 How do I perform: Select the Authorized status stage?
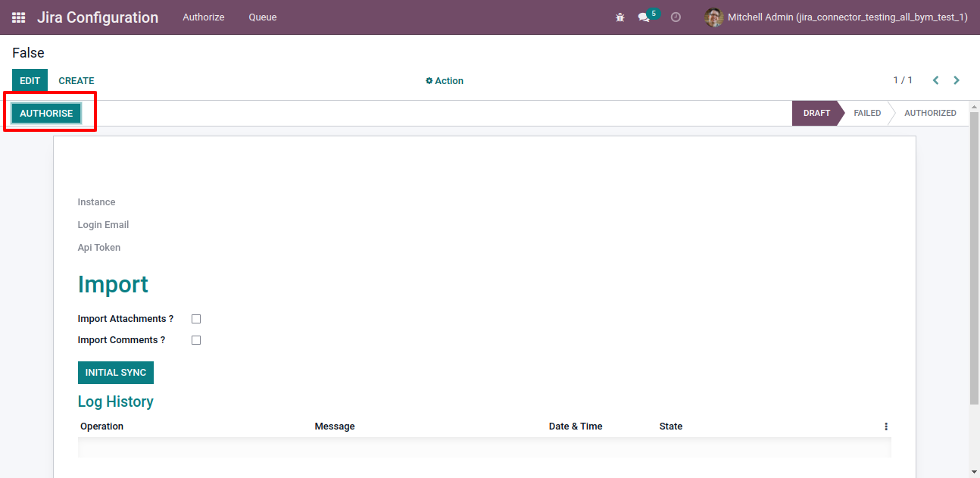coord(930,113)
